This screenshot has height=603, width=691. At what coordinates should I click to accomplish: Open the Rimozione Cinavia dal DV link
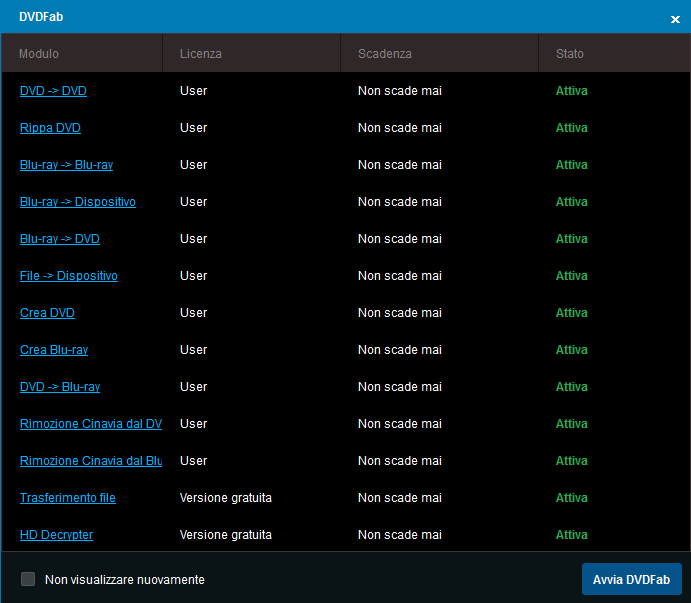(91, 424)
